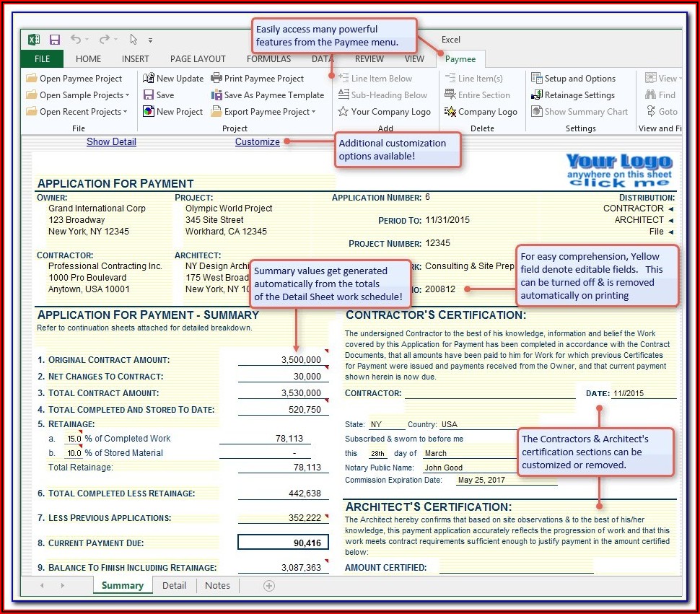700x614 pixels.
Task: Click the New Update icon
Action: point(149,79)
